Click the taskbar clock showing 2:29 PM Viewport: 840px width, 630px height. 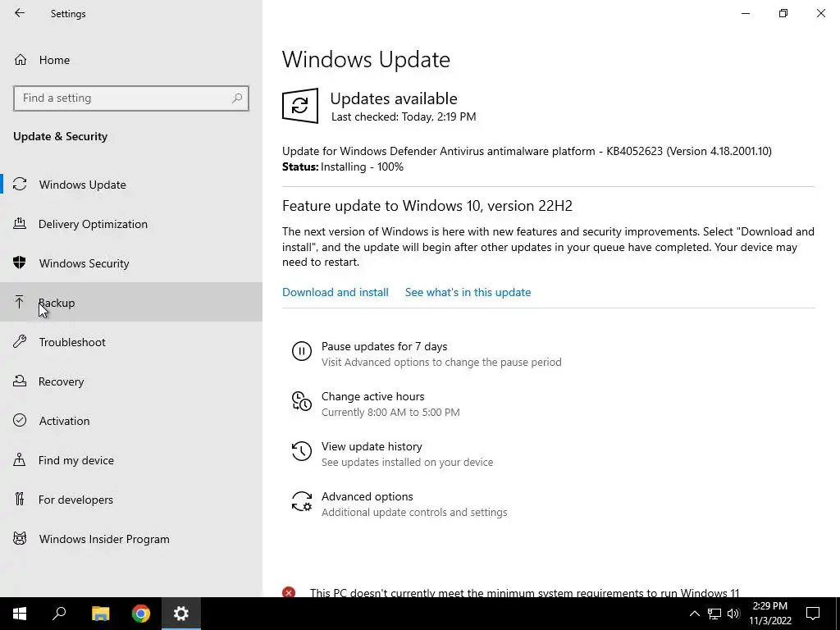pyautogui.click(x=769, y=614)
